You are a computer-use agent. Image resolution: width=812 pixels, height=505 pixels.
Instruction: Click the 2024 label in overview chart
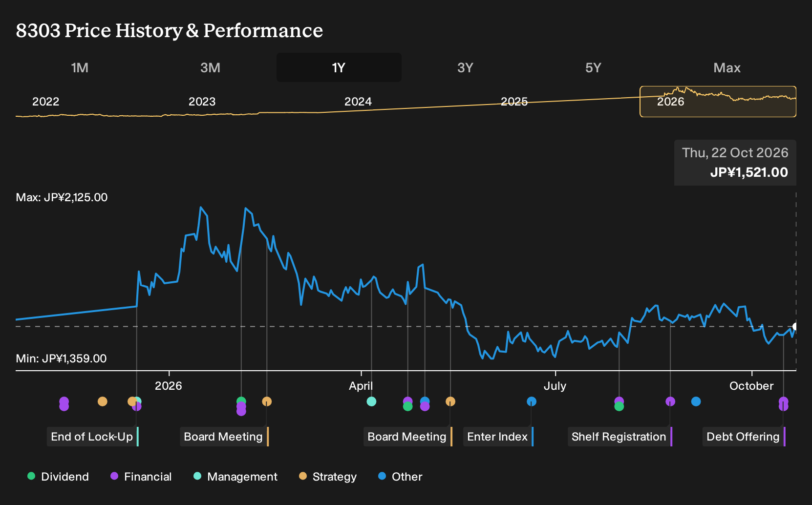(x=358, y=102)
